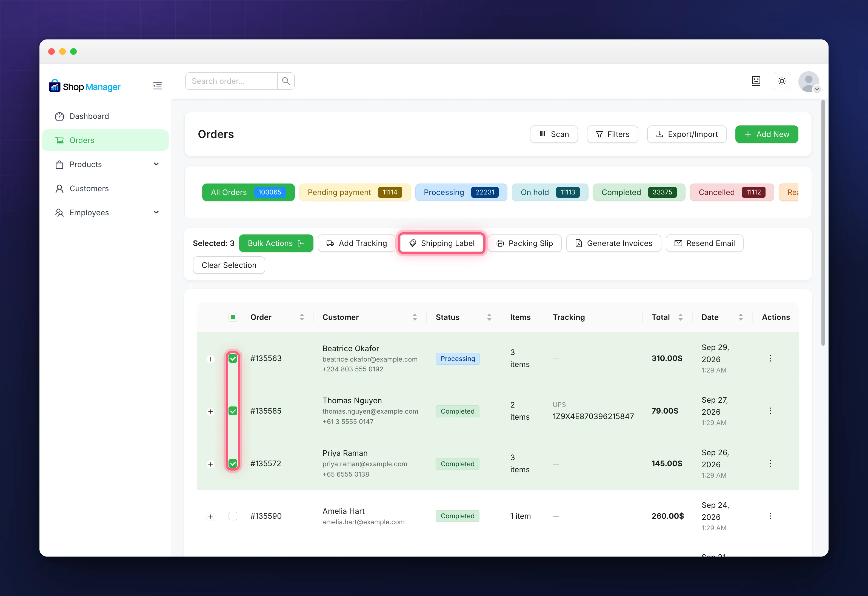Viewport: 868px width, 596px height.
Task: Click the Shipping Label button
Action: 442,243
